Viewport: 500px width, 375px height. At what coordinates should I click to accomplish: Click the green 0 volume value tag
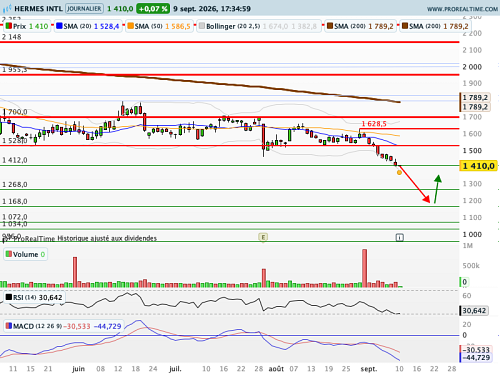[x=464, y=282]
